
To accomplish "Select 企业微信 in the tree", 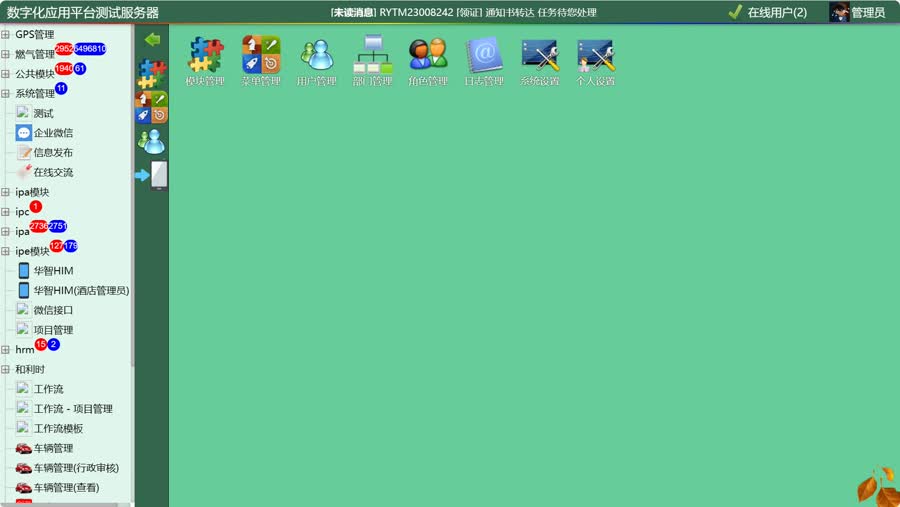I will (53, 133).
